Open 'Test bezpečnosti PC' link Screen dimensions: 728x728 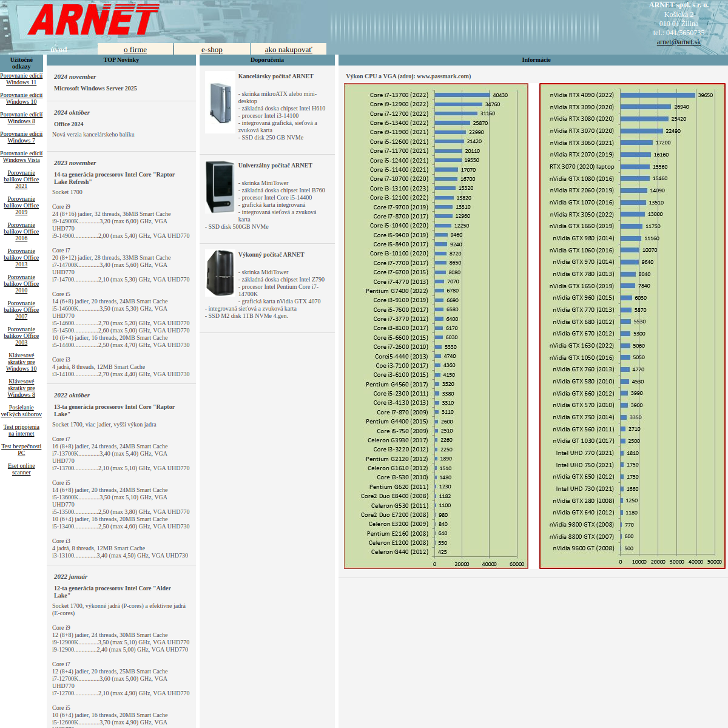click(21, 450)
